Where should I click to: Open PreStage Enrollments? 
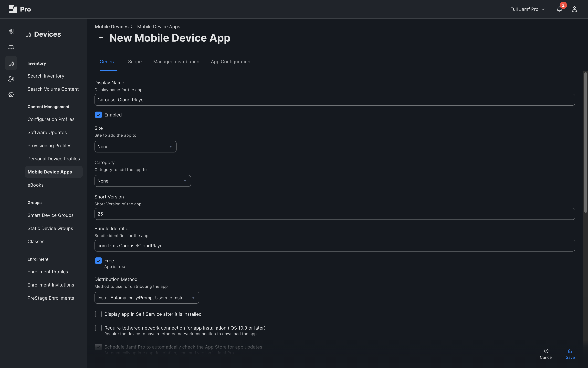click(x=51, y=298)
